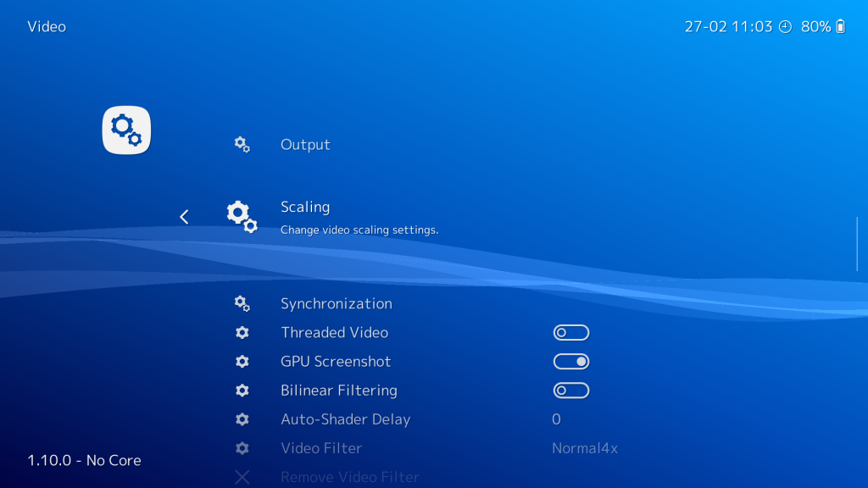Click the X icon beside Remove Video Filter
Image resolution: width=868 pixels, height=488 pixels.
coord(242,476)
